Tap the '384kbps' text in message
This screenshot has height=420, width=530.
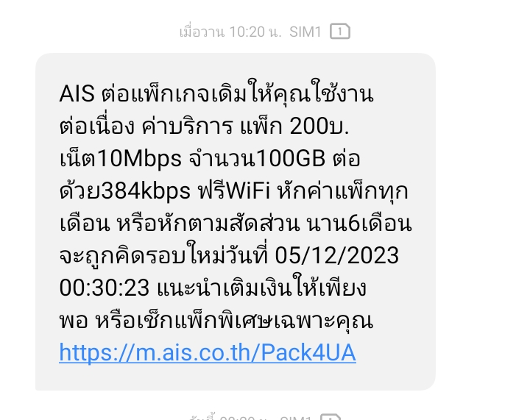pyautogui.click(x=146, y=191)
